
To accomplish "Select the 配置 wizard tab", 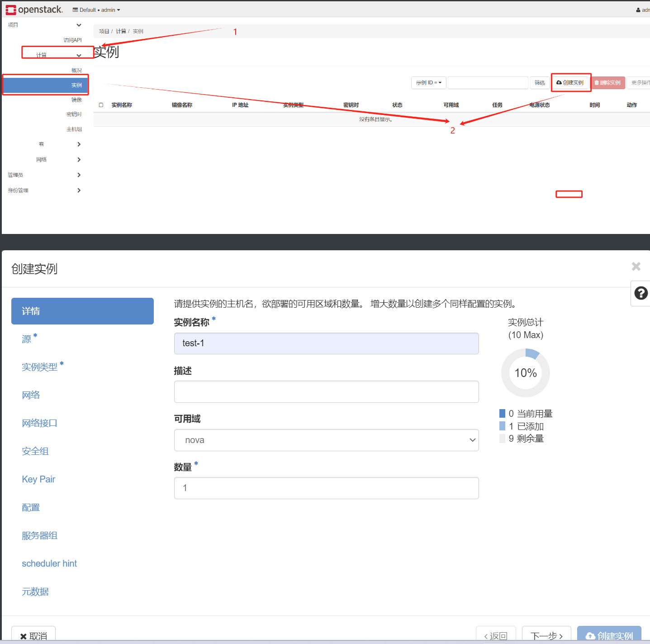I will click(x=31, y=507).
